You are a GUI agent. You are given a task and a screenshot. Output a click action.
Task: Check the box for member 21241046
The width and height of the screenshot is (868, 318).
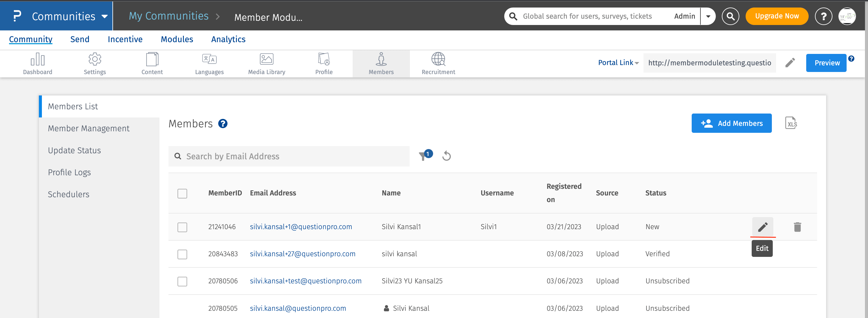click(x=182, y=227)
